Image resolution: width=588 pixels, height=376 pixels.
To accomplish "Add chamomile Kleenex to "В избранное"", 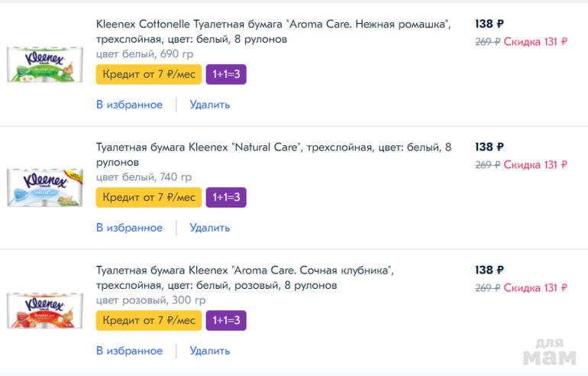I will click(x=129, y=105).
